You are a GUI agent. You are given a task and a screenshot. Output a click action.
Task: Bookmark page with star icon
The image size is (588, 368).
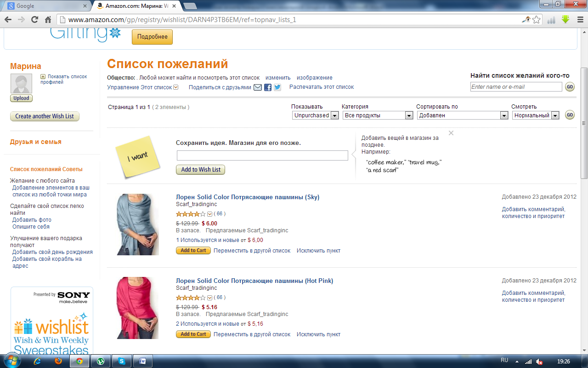tap(536, 20)
